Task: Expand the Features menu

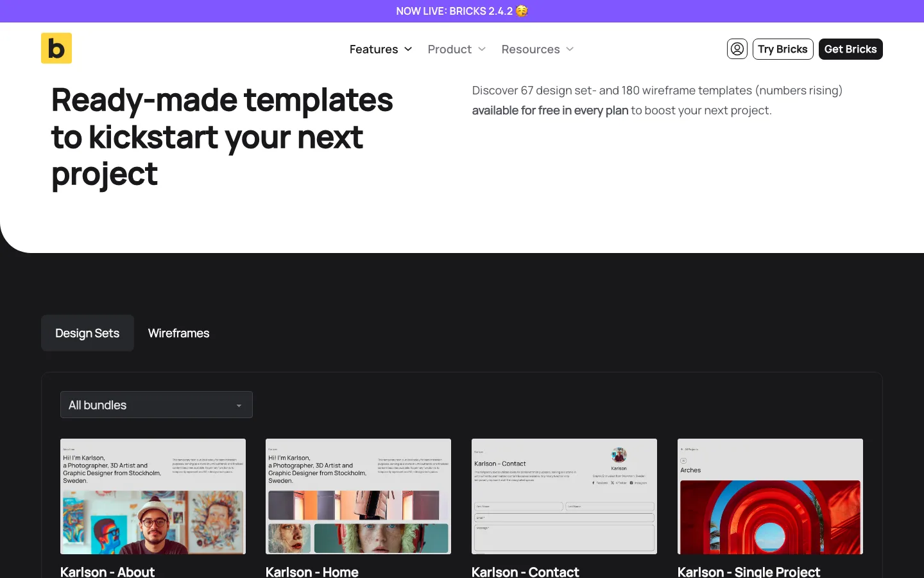Action: 381,49
